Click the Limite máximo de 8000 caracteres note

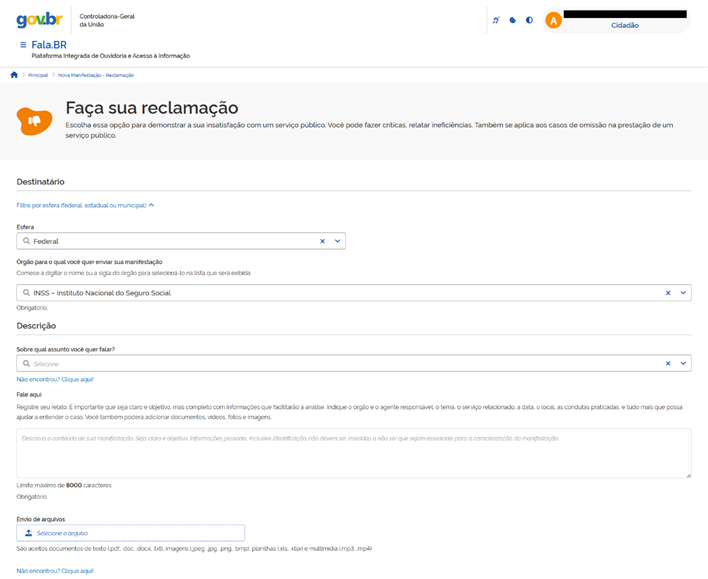(x=64, y=486)
